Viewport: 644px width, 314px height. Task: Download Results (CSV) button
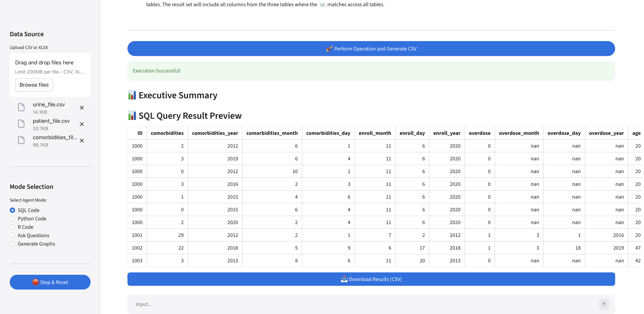tap(371, 279)
